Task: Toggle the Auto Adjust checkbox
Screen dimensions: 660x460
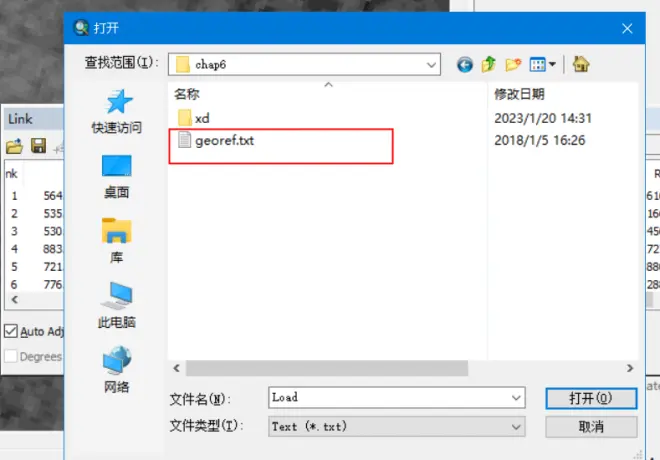Action: coord(11,331)
